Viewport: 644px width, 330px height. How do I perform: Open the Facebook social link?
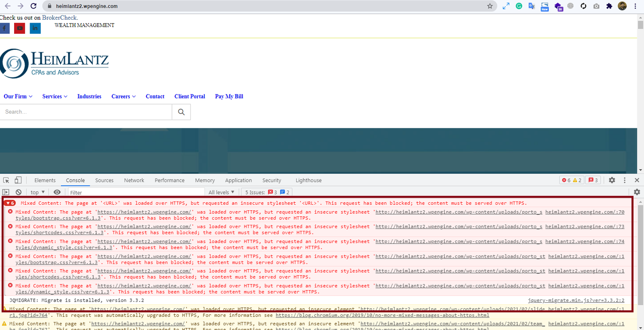(5, 28)
